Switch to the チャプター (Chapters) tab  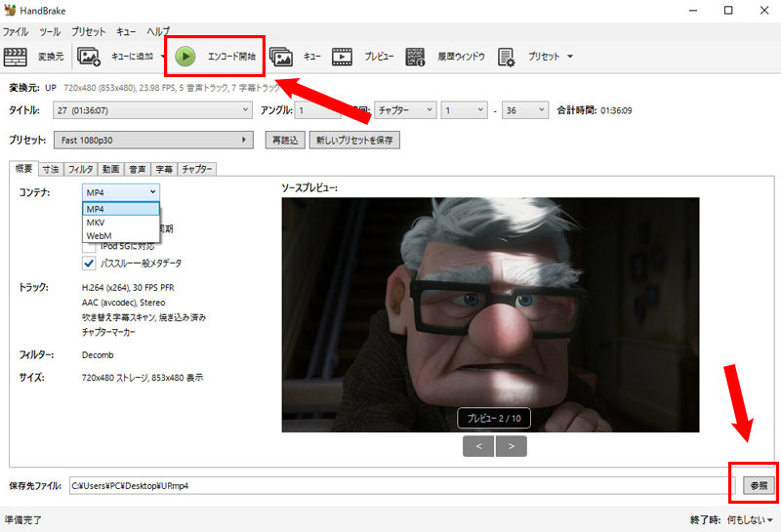coord(197,170)
